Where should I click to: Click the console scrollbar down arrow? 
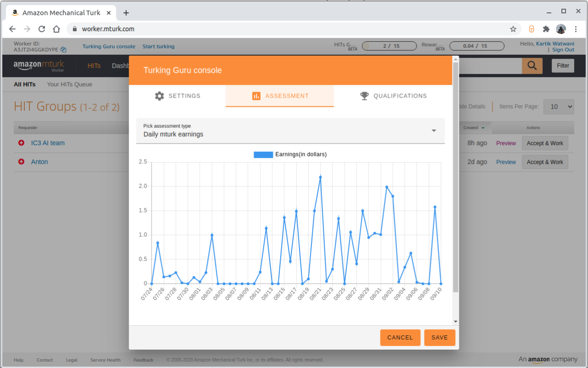455,322
